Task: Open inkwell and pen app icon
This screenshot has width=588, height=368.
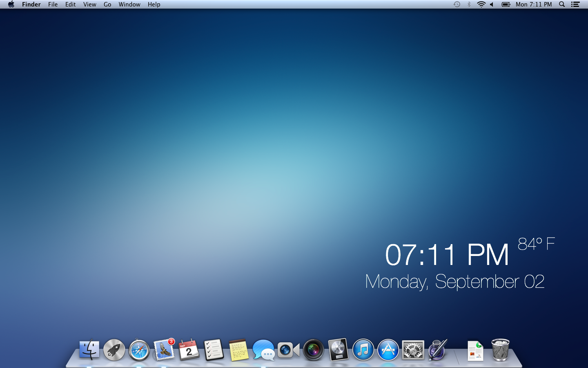Action: [x=438, y=350]
